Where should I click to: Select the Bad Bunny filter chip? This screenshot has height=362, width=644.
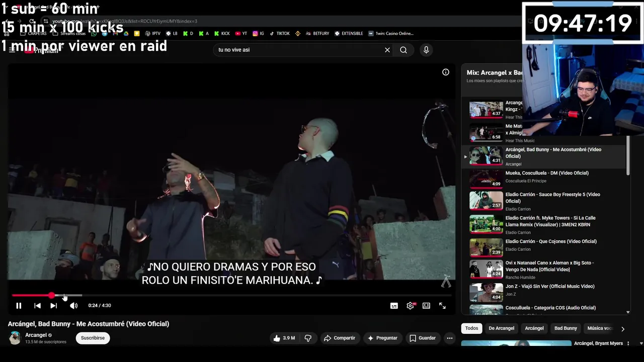point(566,328)
